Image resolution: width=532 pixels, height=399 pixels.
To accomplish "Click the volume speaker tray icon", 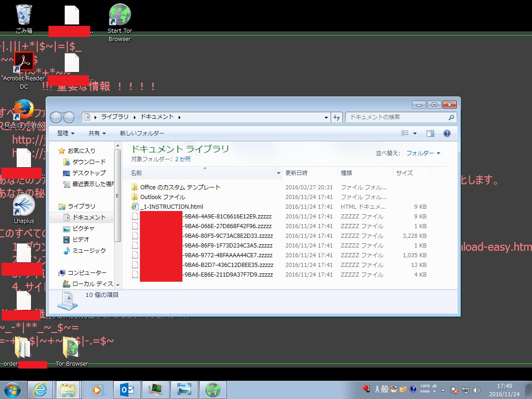I will coord(477,390).
